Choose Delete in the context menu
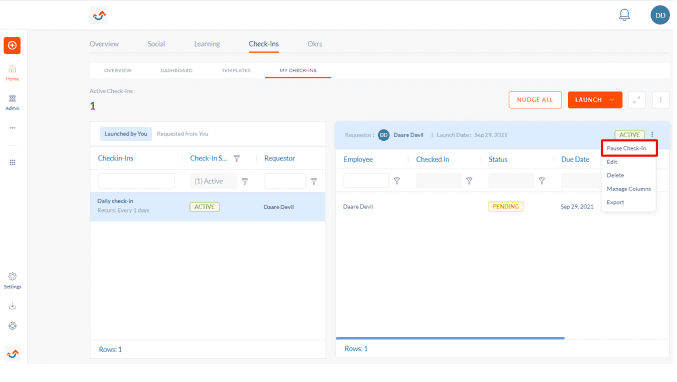677x382 pixels. 615,175
